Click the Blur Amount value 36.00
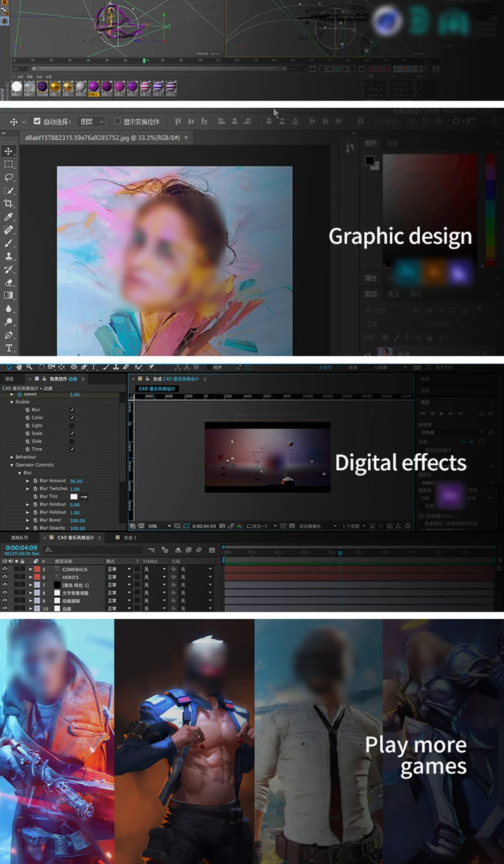The height and width of the screenshot is (864, 504). pos(76,481)
